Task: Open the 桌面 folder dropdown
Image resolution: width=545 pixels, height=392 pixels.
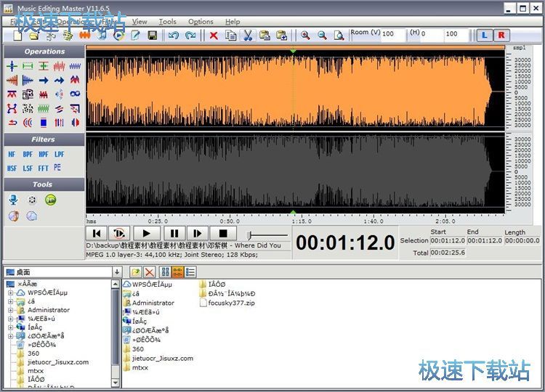Action: 116,271
